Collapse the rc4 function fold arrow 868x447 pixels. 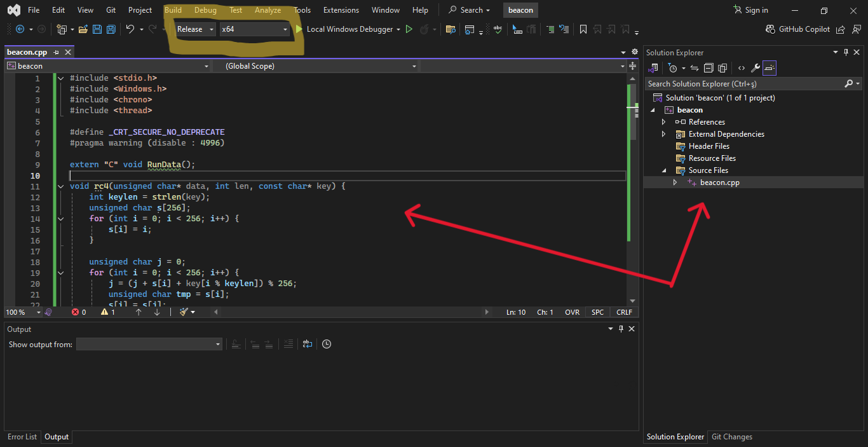click(61, 186)
